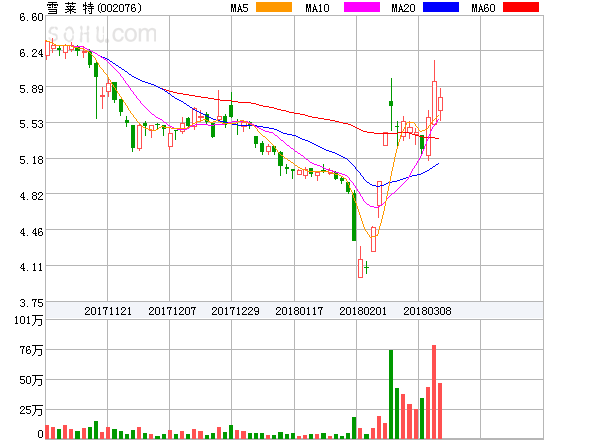
Task: Click the lowest red candlestick near 4.11
Action: coord(360,268)
